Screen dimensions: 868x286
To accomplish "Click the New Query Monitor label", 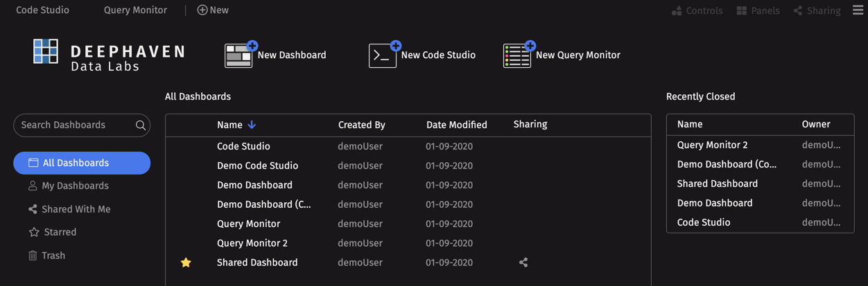I will [x=578, y=55].
